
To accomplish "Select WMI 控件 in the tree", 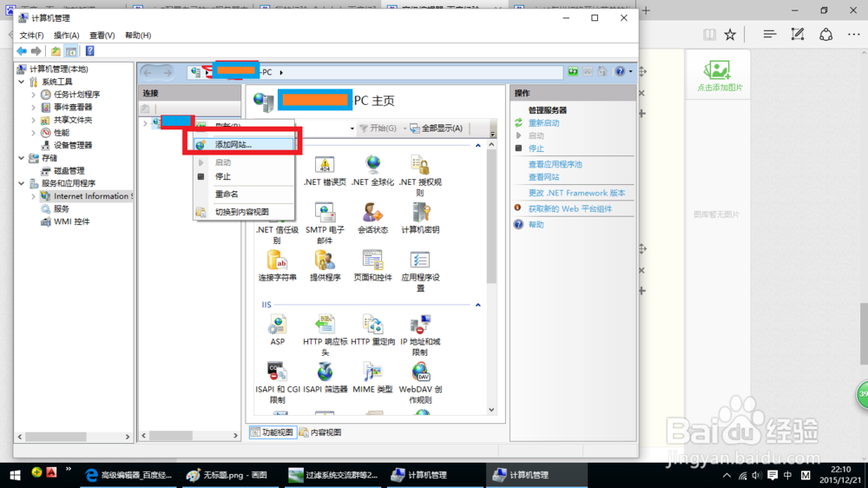I will click(x=71, y=221).
